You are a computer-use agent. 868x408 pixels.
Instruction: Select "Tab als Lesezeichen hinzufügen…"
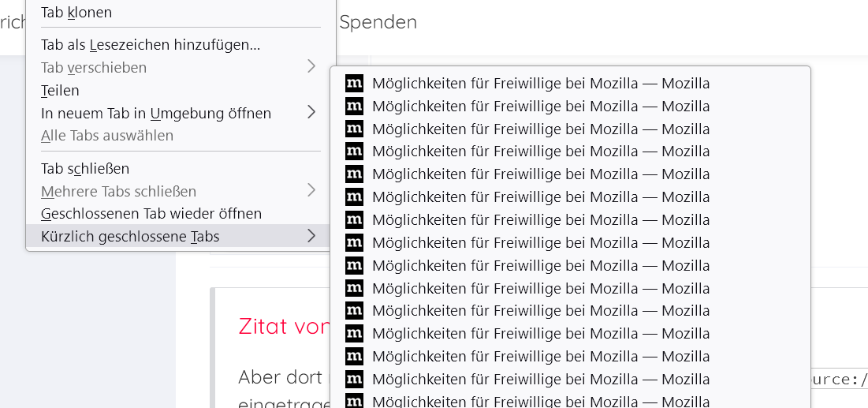coord(151,45)
